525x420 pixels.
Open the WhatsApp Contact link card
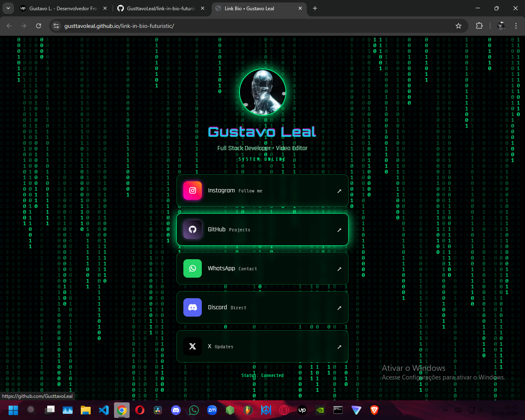[x=262, y=268]
